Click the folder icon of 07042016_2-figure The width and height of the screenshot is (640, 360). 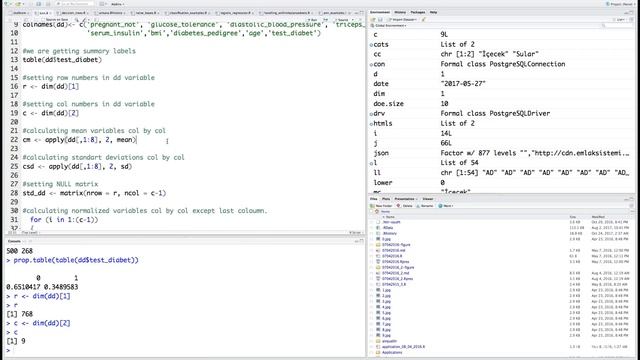click(x=378, y=267)
